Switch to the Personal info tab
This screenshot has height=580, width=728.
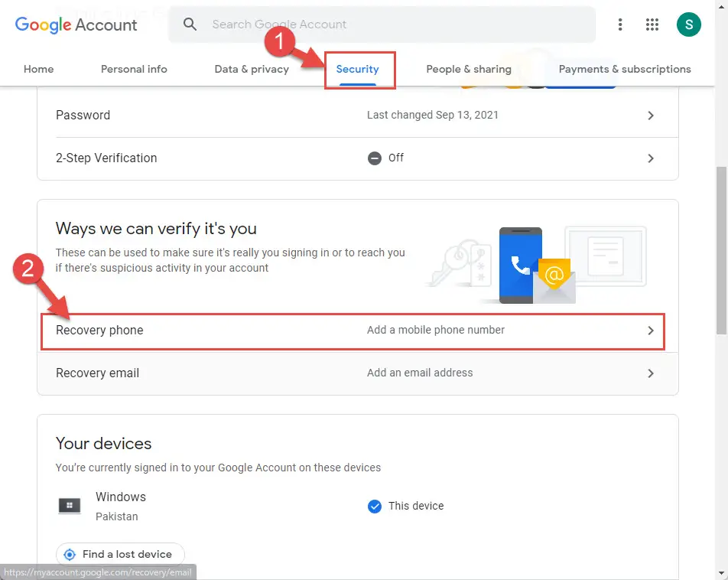tap(134, 69)
